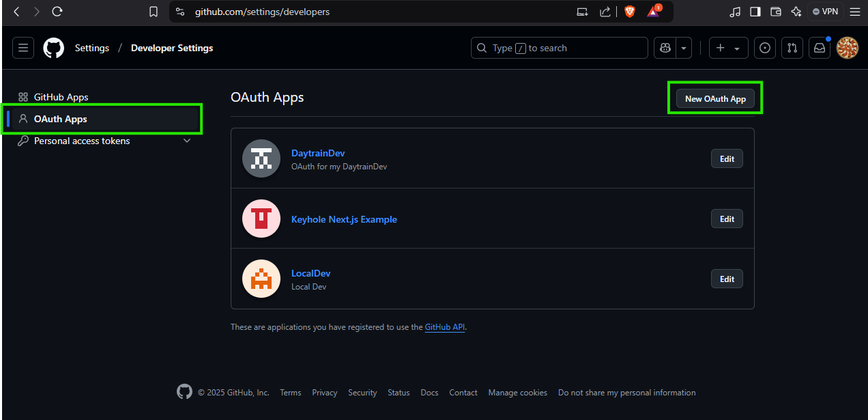Toggle the Brave VPN button
The width and height of the screenshot is (868, 420).
tap(824, 12)
